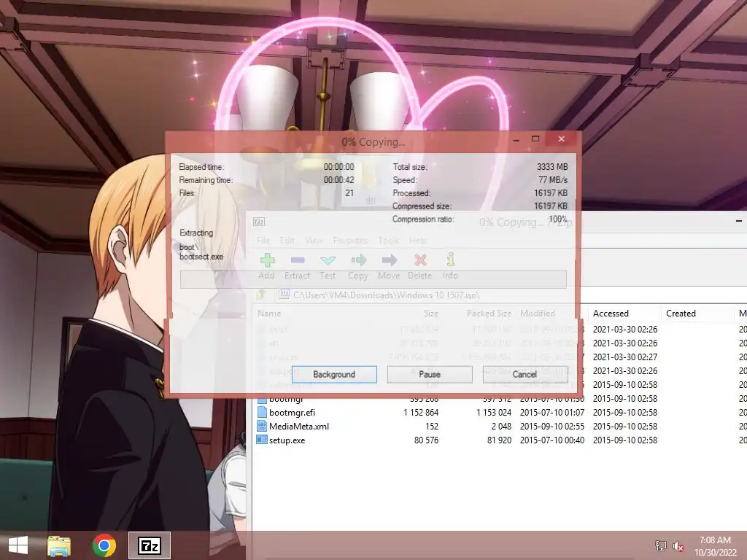747x560 pixels.
Task: Click the Info icon in File Manager toolbar
Action: click(450, 260)
